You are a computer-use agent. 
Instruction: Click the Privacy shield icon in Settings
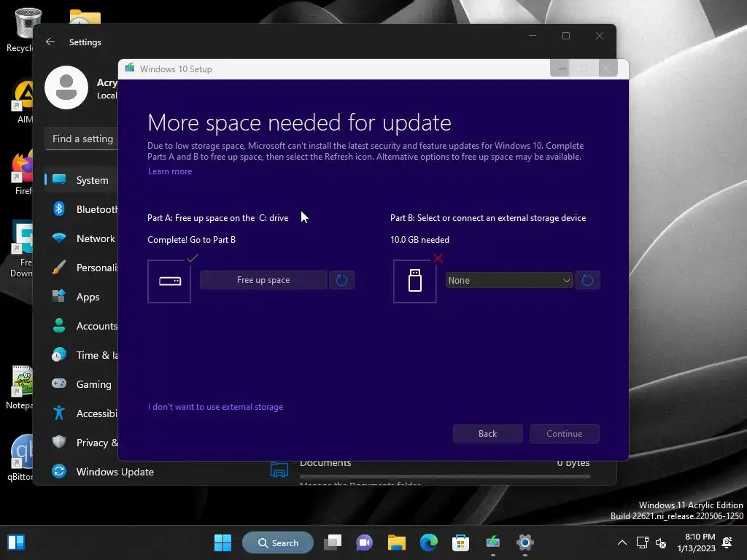(x=59, y=442)
